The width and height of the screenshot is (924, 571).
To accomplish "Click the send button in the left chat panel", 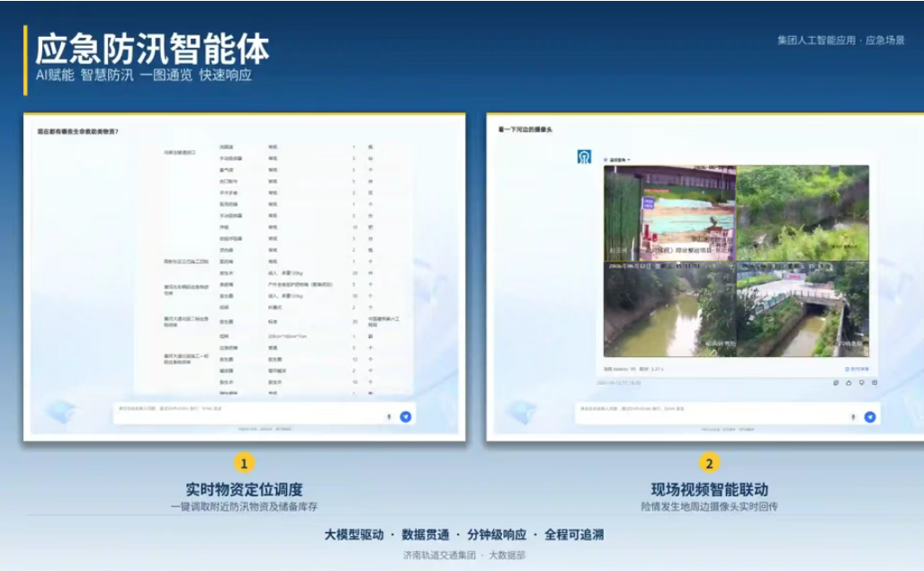I will [406, 416].
